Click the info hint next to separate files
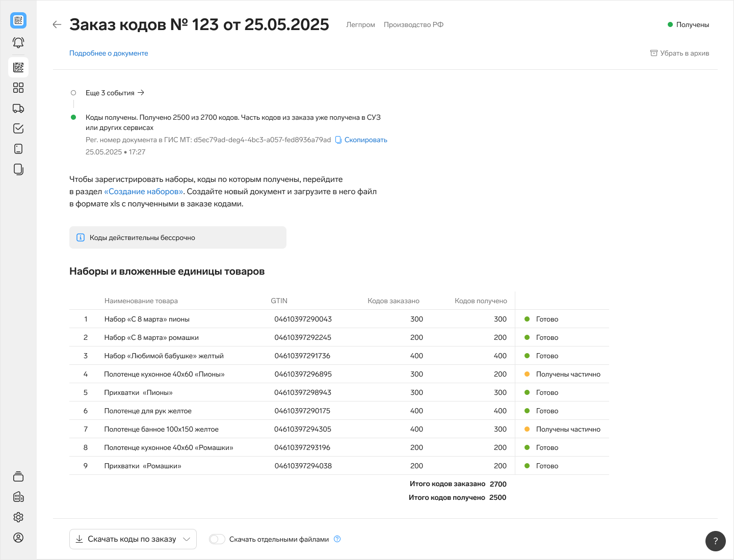Viewport: 734px width, 560px height. [x=337, y=539]
